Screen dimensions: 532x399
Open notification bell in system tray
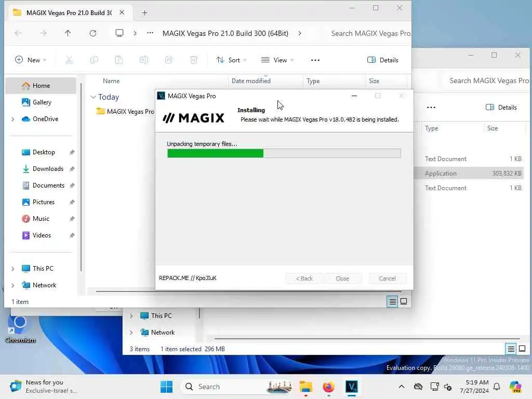497,387
